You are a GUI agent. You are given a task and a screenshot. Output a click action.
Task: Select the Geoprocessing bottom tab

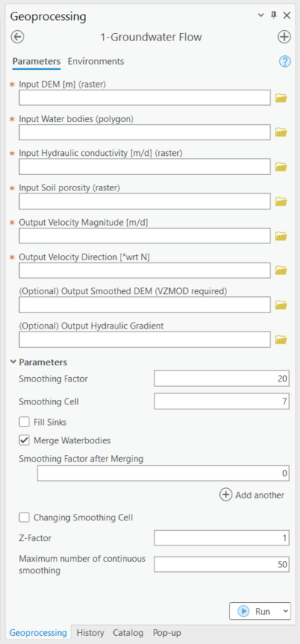(38, 632)
